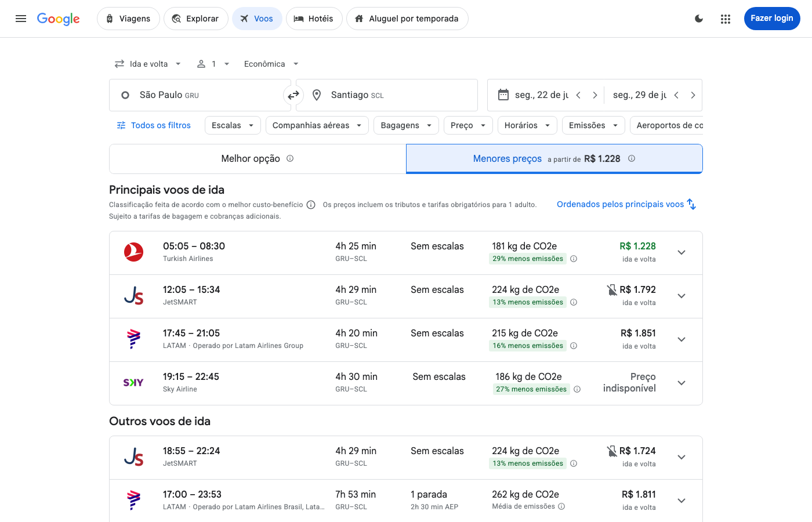
Task: Go to next return date
Action: (x=693, y=95)
